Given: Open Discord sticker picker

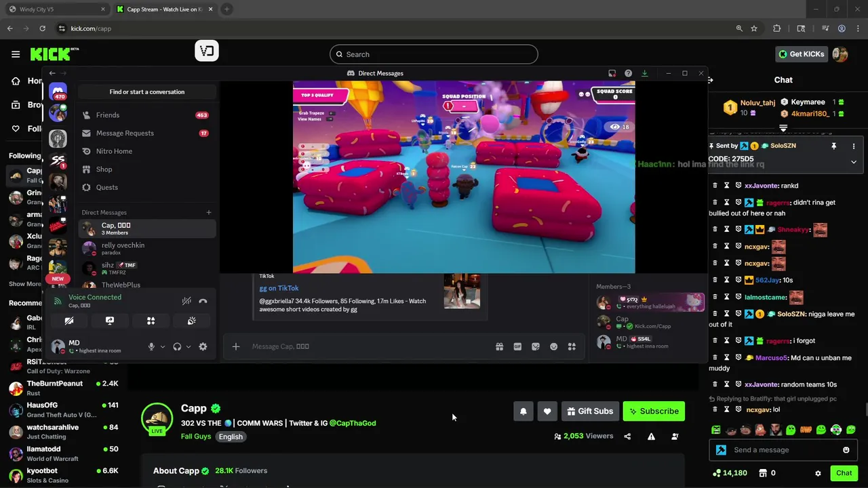Looking at the screenshot, I should tap(536, 347).
